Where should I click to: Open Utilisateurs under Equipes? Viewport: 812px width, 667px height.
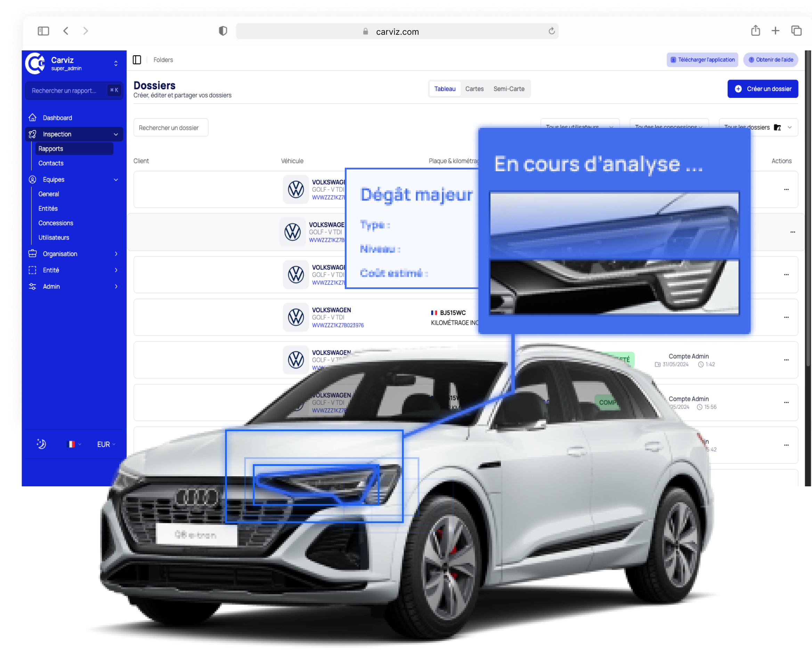(54, 238)
